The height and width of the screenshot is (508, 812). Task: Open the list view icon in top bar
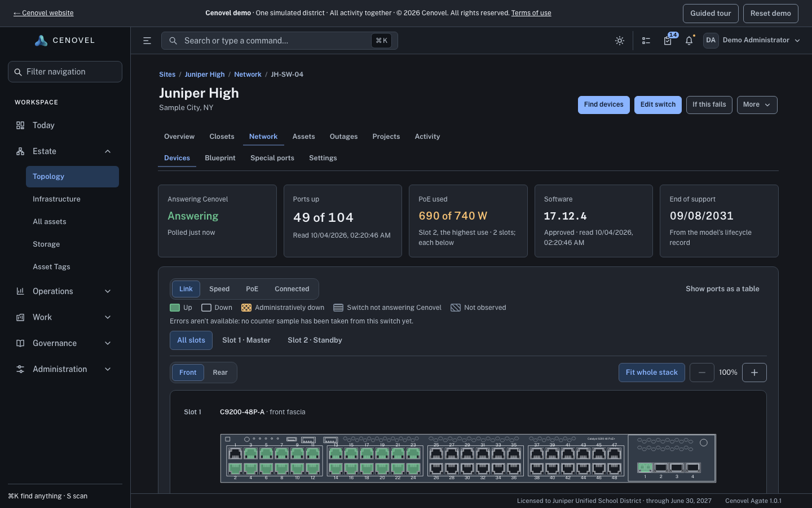tap(646, 41)
